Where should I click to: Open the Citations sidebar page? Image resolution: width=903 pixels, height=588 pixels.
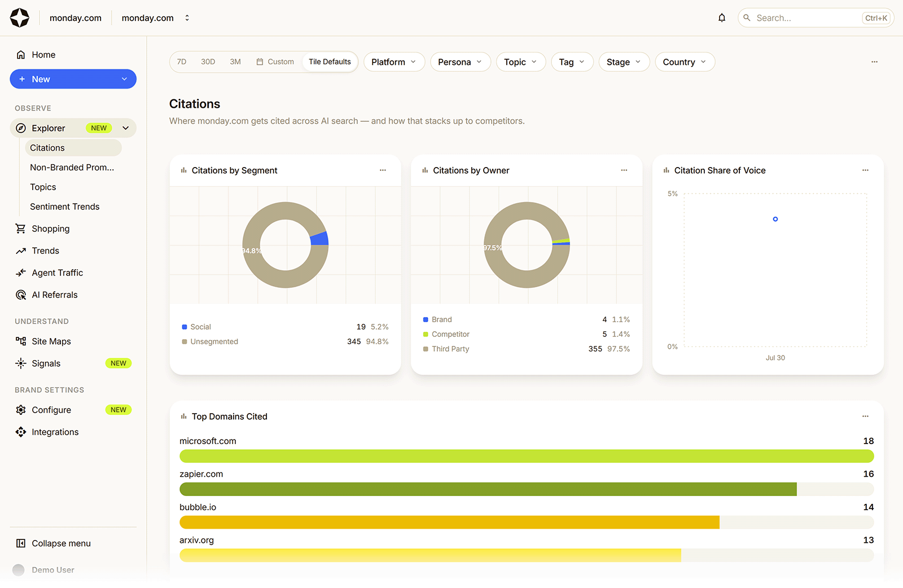tap(73, 148)
